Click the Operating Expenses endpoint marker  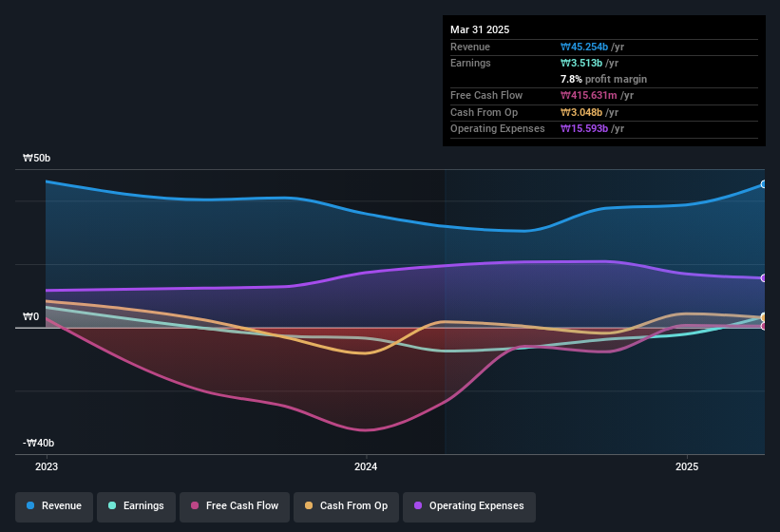(764, 278)
